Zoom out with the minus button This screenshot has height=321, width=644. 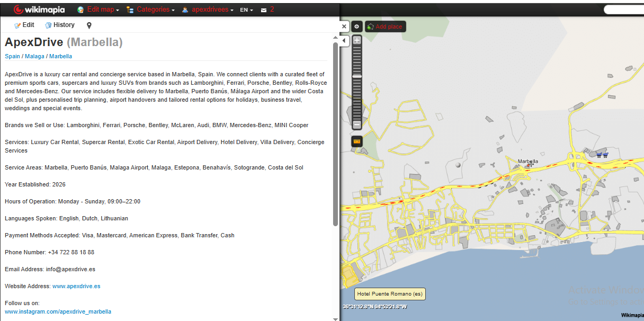pos(357,124)
